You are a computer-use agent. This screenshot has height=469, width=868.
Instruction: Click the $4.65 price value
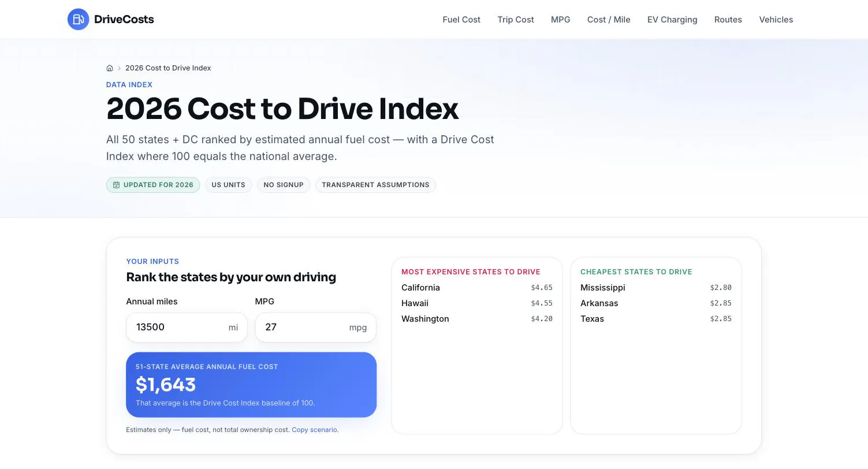(542, 288)
